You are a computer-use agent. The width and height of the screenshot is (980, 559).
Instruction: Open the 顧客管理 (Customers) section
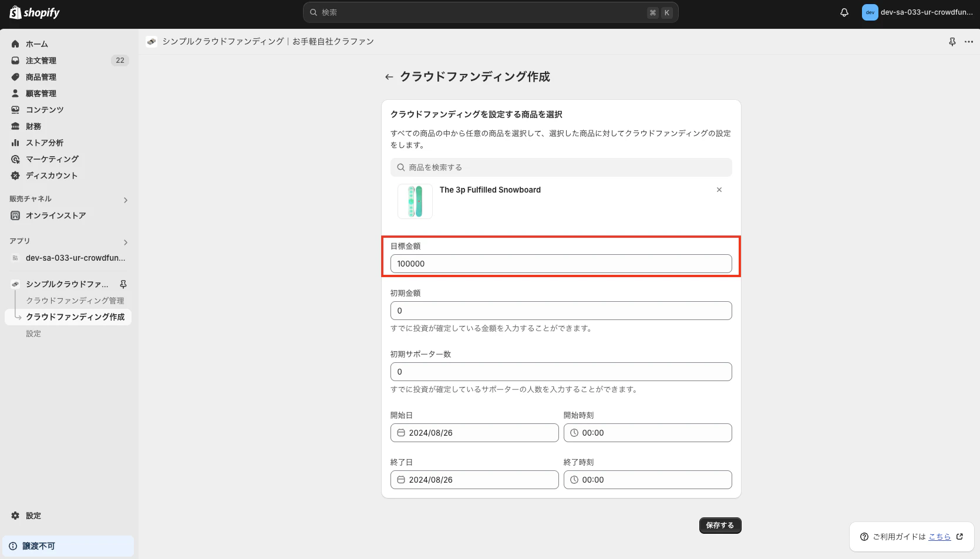click(x=40, y=93)
